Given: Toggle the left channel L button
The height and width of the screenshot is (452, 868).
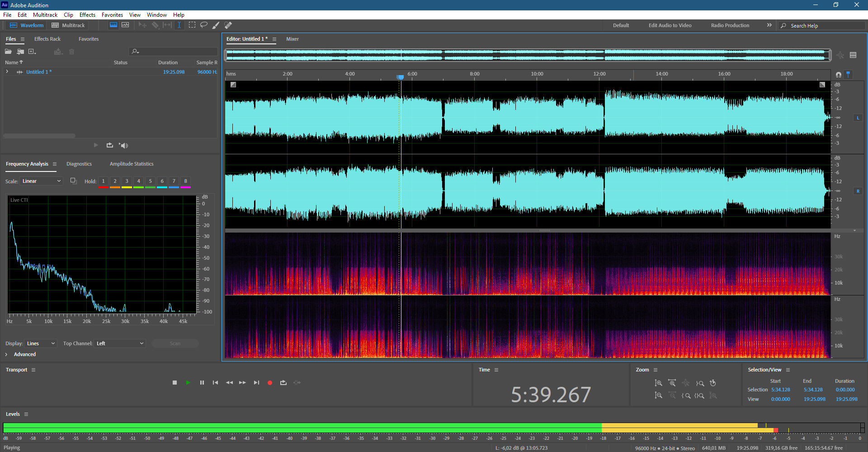Looking at the screenshot, I should [858, 118].
